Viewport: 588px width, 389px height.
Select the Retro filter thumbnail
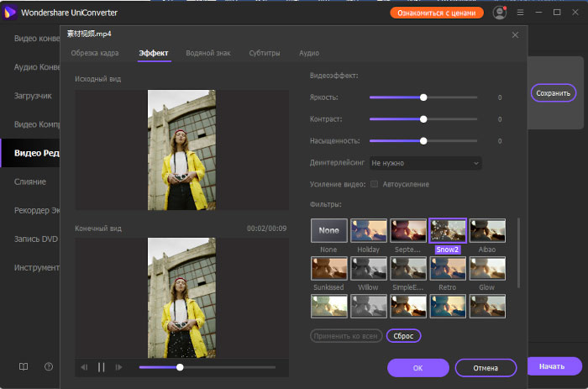(x=448, y=268)
